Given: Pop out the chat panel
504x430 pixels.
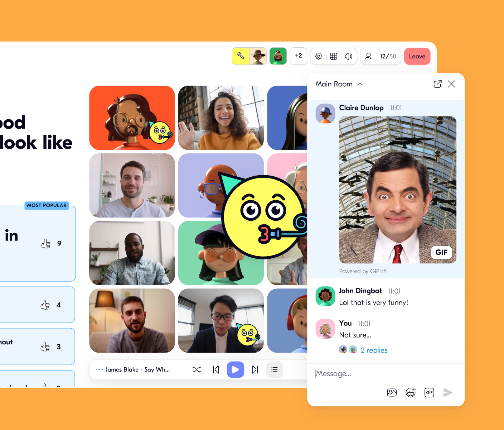Looking at the screenshot, I should (437, 84).
